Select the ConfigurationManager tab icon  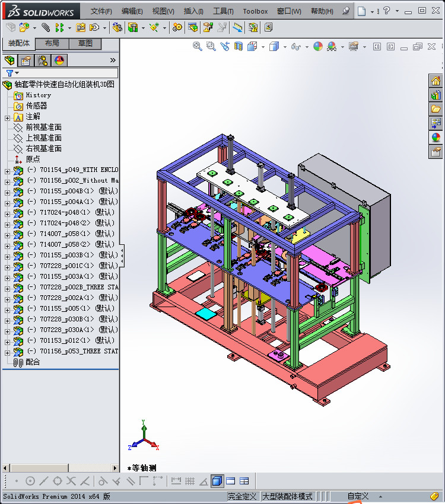click(43, 60)
